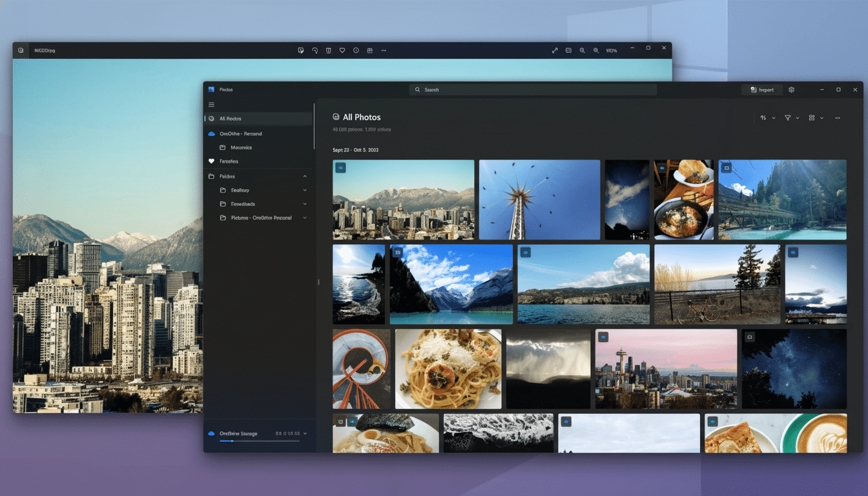Toggle the cloud badge on the first mountain thumbnail
Viewport: 868px width, 496px height.
pos(340,168)
